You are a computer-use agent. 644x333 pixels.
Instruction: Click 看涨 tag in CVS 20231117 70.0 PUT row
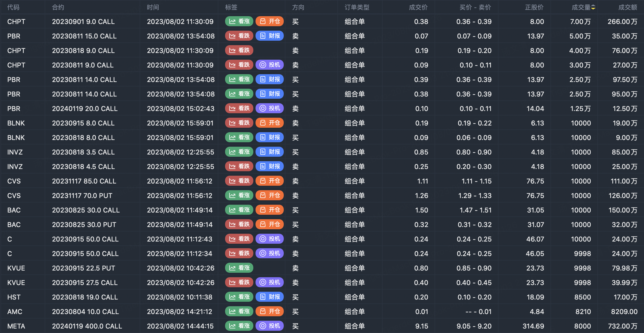tap(239, 196)
